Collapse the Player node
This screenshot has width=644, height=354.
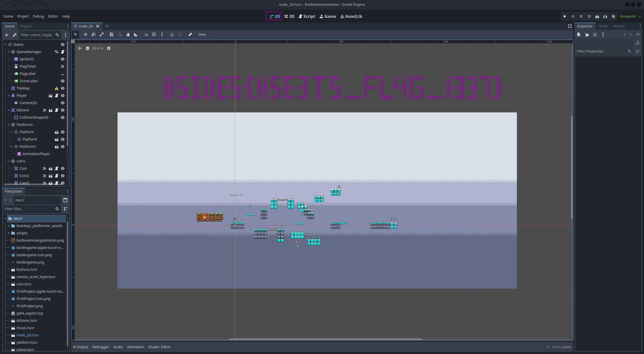coord(9,96)
